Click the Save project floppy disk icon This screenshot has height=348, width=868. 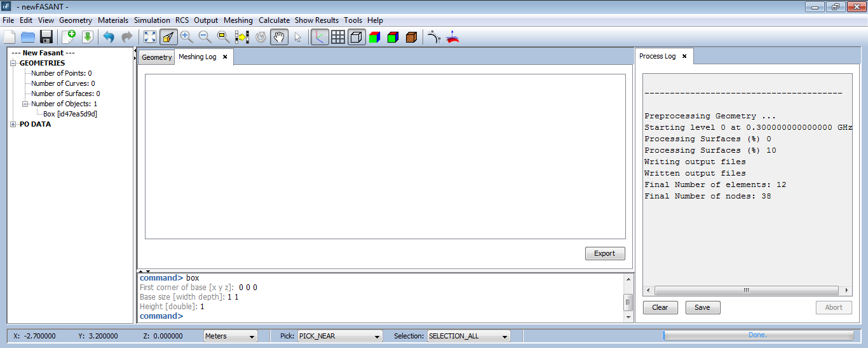tap(46, 37)
